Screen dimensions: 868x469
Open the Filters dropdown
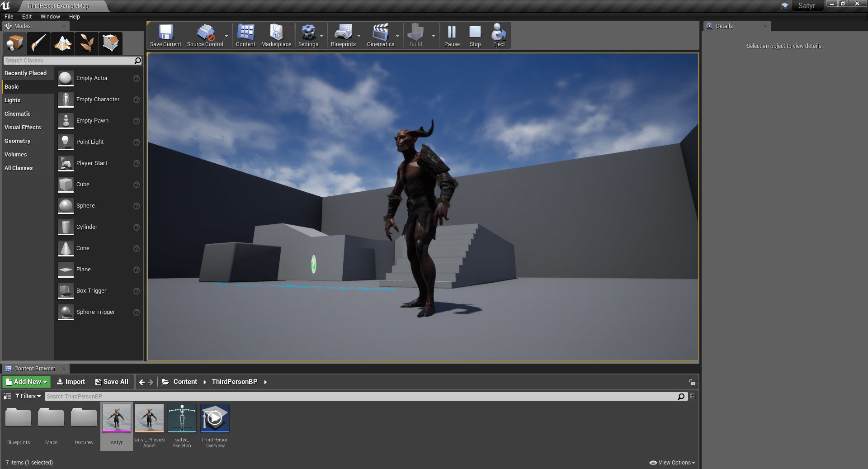coord(28,396)
